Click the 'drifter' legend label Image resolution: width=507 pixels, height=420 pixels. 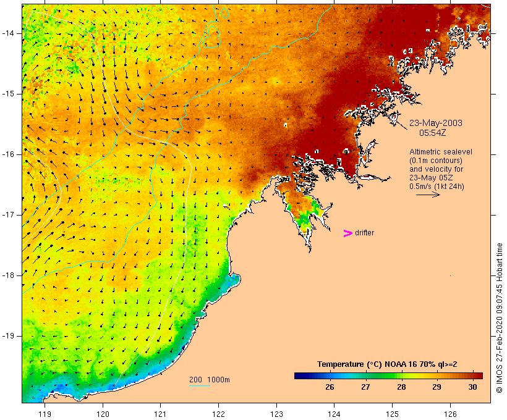click(x=364, y=233)
